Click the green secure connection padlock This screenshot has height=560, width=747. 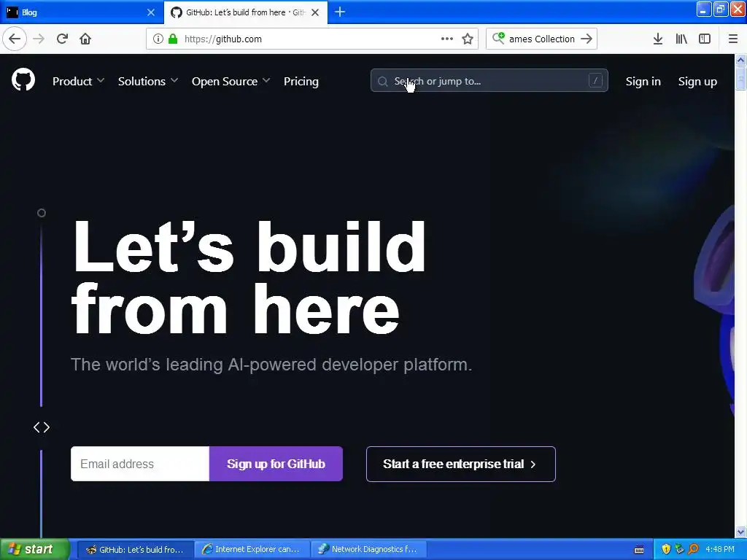(x=173, y=39)
